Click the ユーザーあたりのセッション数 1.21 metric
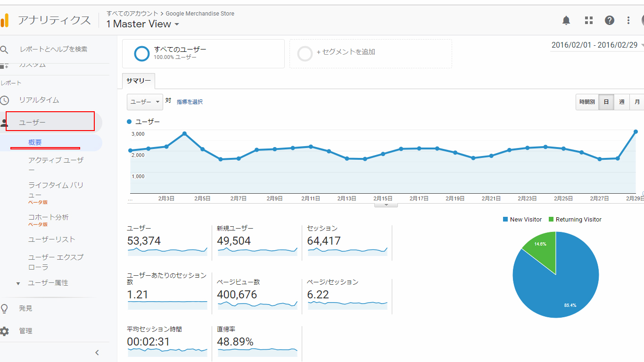This screenshot has width=644, height=362. coord(167,291)
